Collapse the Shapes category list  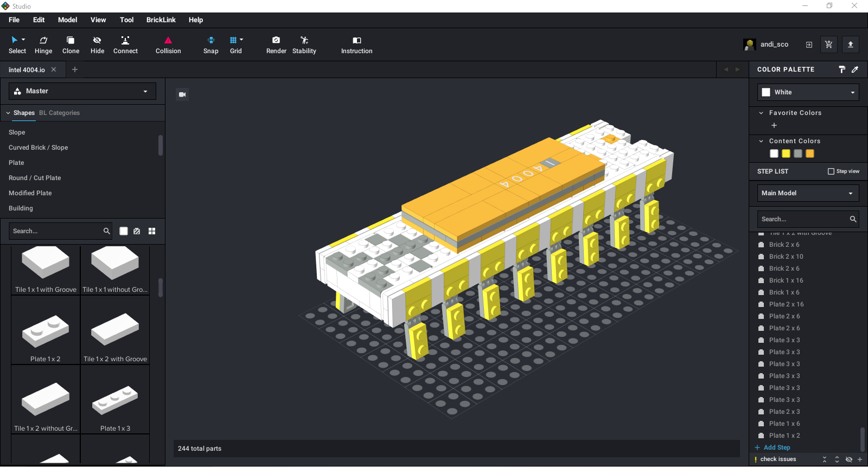8,113
